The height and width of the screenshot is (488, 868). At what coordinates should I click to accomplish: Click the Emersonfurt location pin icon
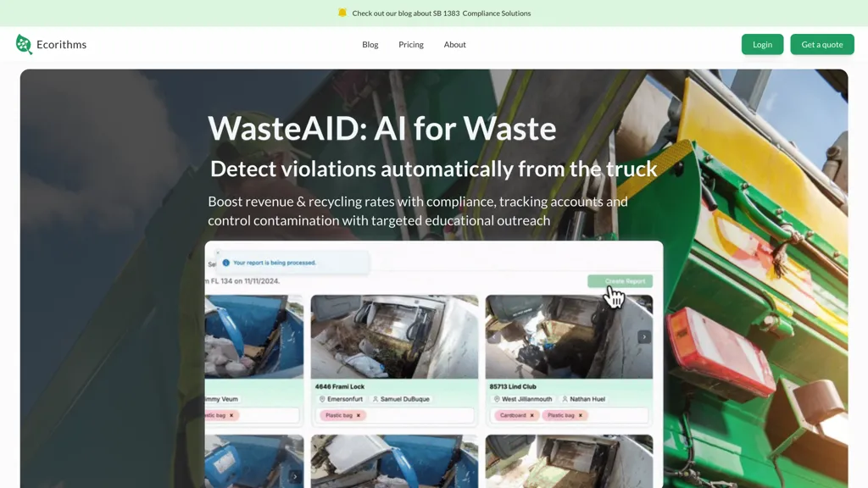click(x=321, y=399)
